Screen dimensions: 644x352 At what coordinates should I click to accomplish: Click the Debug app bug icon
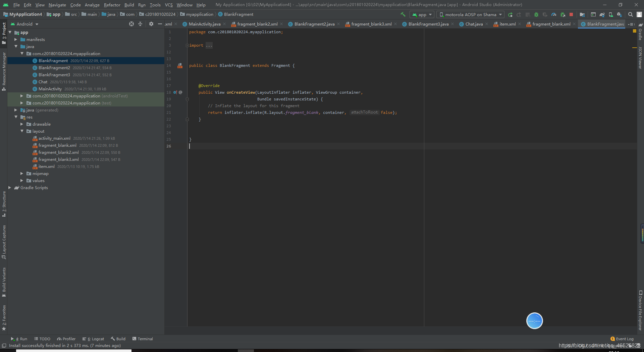tap(536, 14)
